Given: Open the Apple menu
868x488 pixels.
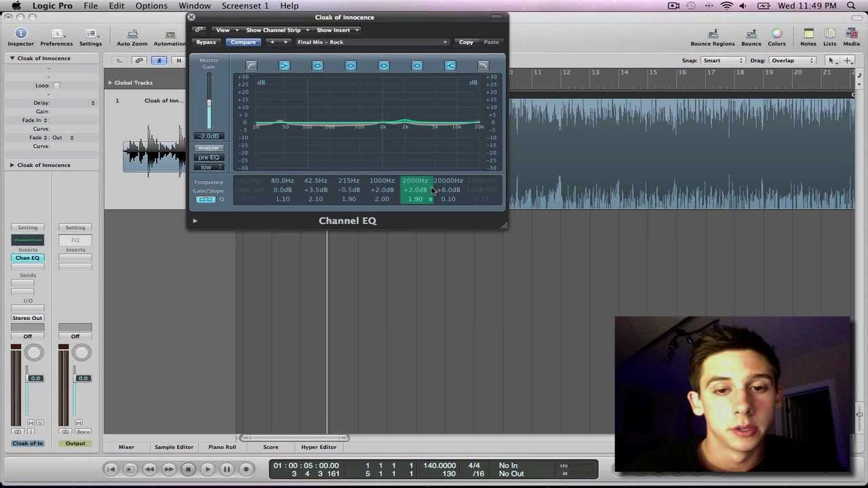Looking at the screenshot, I should click(16, 6).
